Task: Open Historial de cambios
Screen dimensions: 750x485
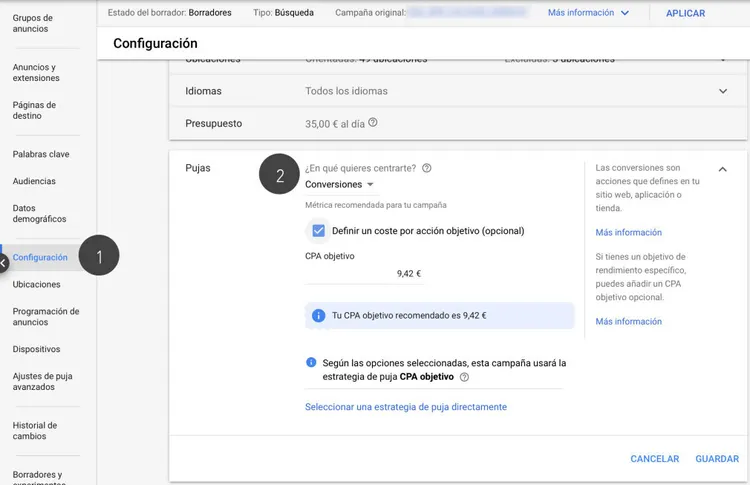Action: [x=34, y=430]
